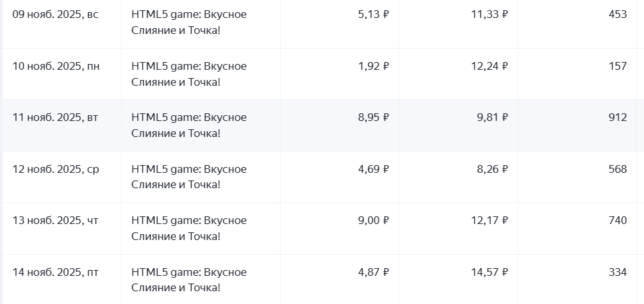The image size is (644, 304).
Task: Click the 11,33 ₽ value
Action: (x=489, y=14)
